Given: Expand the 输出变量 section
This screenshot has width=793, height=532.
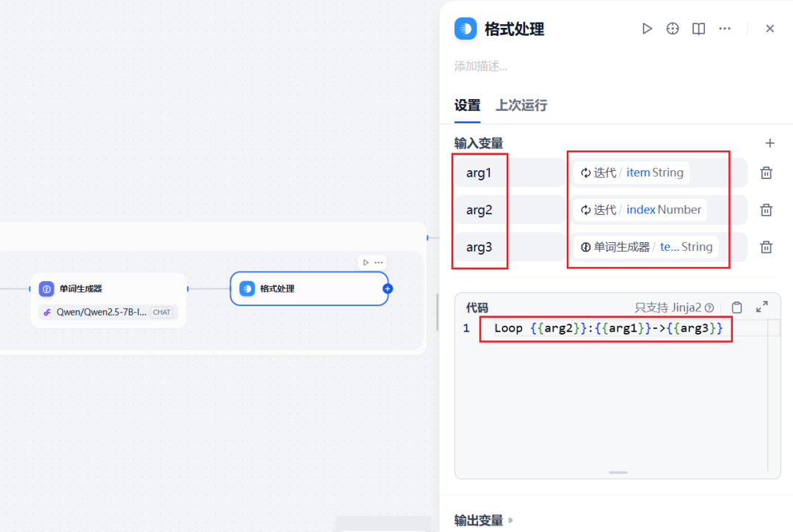Looking at the screenshot, I should [478, 520].
